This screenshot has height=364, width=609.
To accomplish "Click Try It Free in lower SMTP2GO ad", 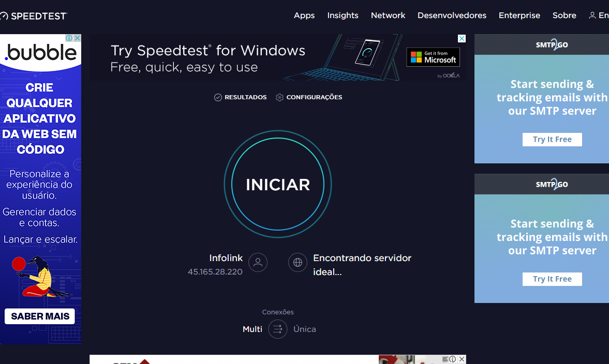I will [x=552, y=279].
